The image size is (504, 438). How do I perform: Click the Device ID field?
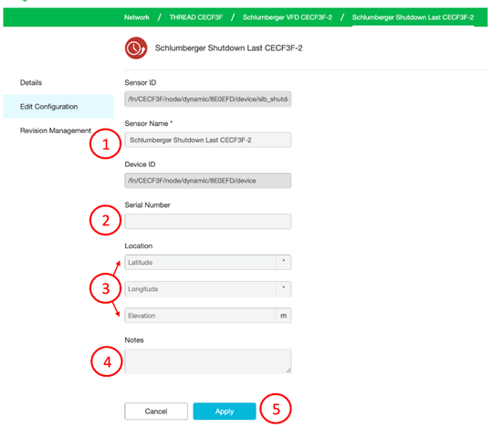(207, 181)
